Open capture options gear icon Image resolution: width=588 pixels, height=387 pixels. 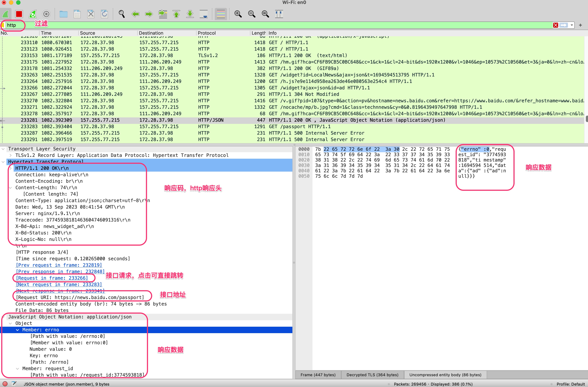pyautogui.click(x=46, y=14)
